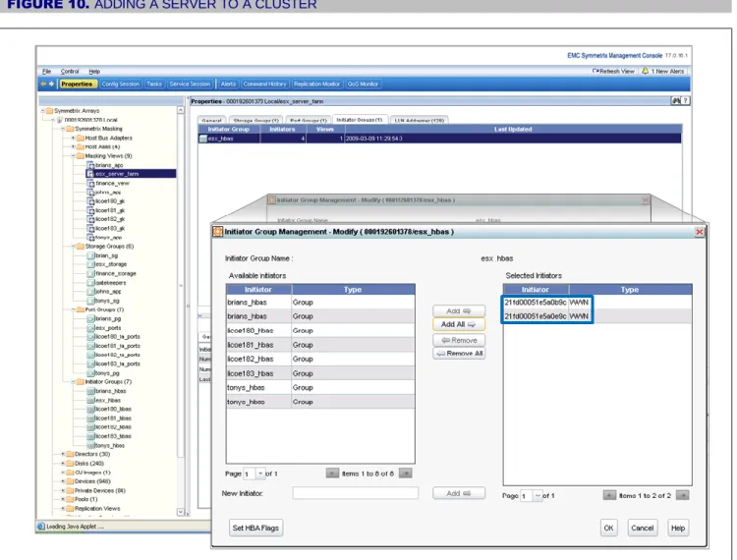737x560 pixels.
Task: Go forward with the right arrow icon
Action: (x=52, y=84)
